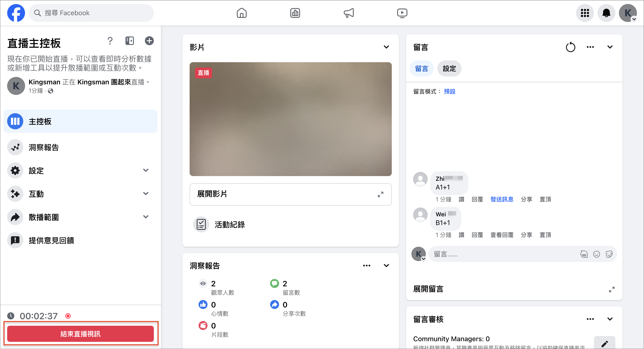Click the Kingsman 團起來 page name
Viewport: 644px width, 349px height.
point(104,82)
